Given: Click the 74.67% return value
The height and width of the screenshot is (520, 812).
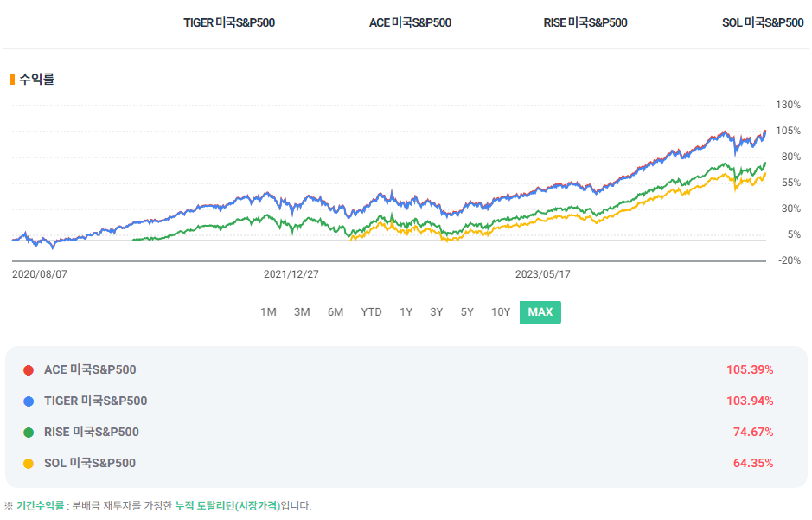Looking at the screenshot, I should coord(753,432).
